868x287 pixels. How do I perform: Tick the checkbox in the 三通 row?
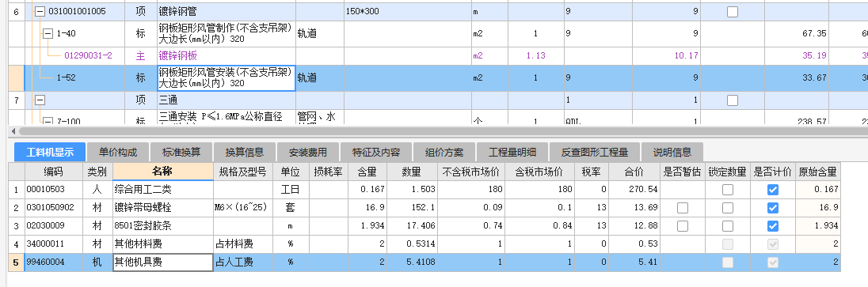tap(733, 100)
